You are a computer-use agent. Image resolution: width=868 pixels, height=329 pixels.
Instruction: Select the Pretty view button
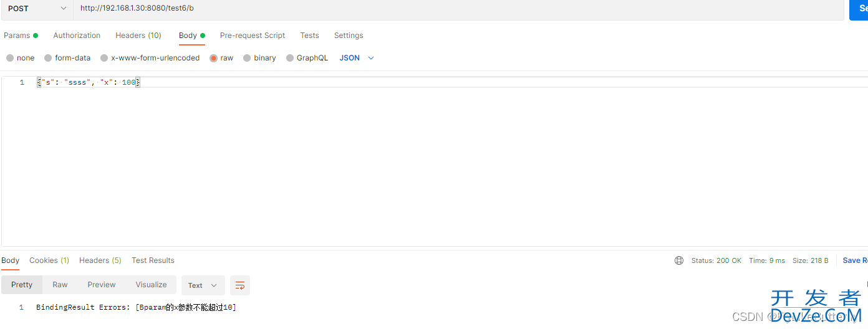tap(22, 285)
